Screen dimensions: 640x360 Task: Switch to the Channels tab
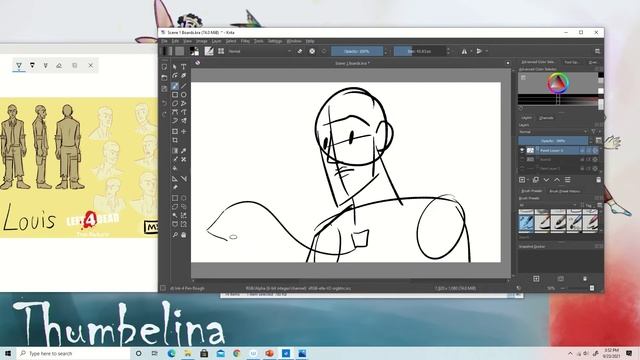[546, 118]
